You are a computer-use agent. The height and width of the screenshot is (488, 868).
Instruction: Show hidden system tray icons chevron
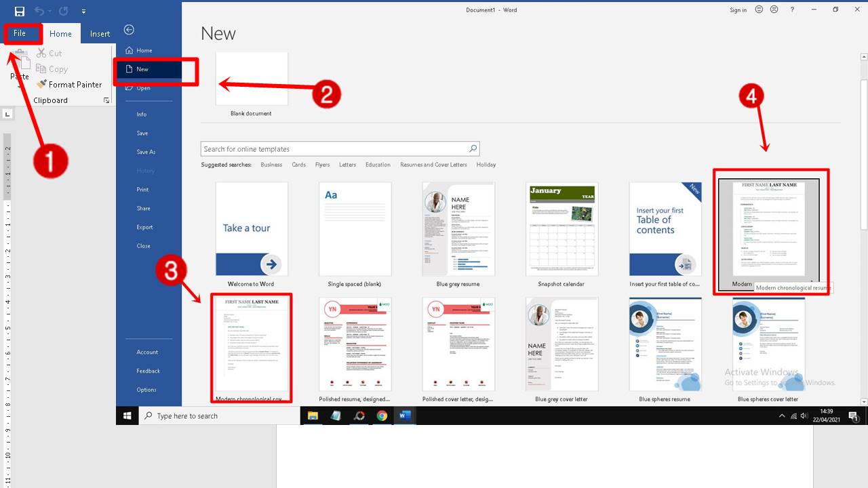point(782,415)
